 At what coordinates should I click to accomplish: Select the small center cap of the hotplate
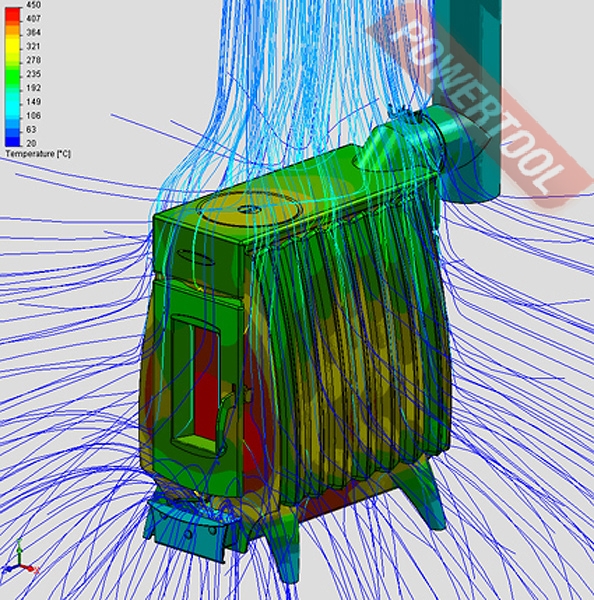[x=249, y=209]
